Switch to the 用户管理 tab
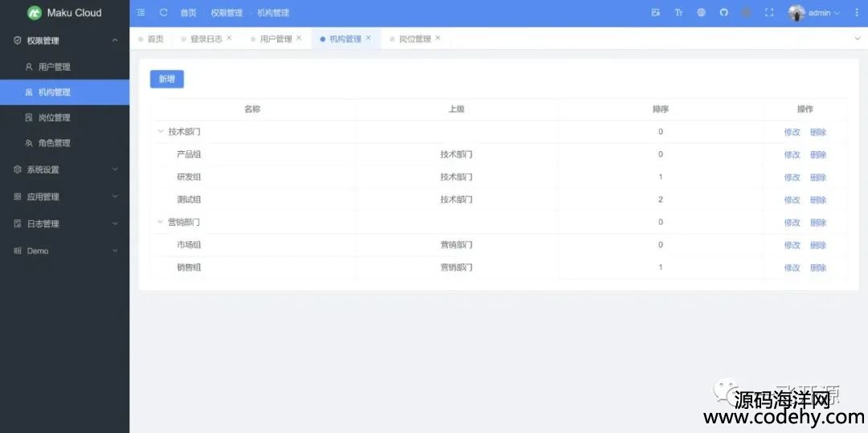The width and height of the screenshot is (868, 433). [276, 39]
